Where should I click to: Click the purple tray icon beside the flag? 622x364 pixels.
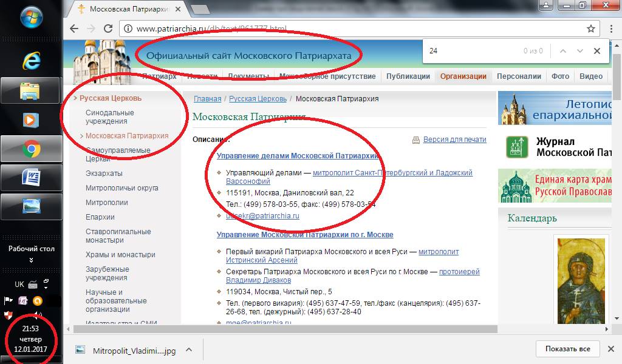click(23, 301)
